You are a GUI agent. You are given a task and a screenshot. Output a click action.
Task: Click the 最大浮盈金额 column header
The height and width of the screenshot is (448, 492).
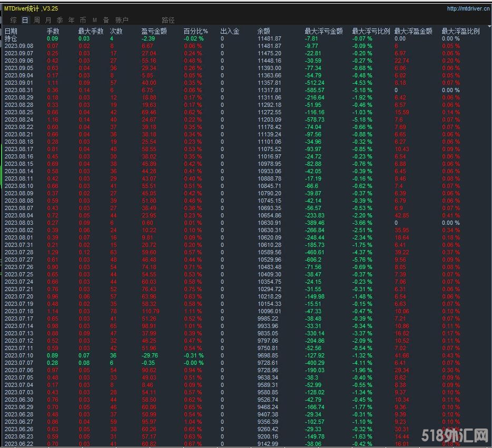(413, 31)
